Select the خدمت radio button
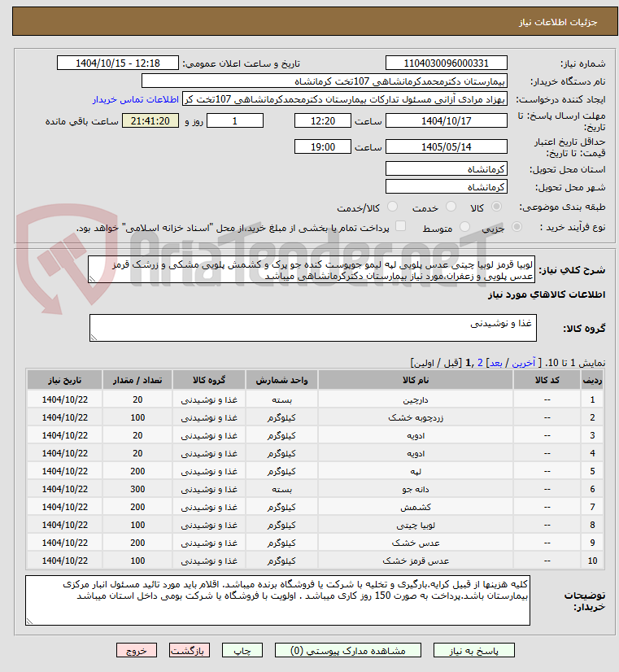Screen dimensions: 619x672 451,207
